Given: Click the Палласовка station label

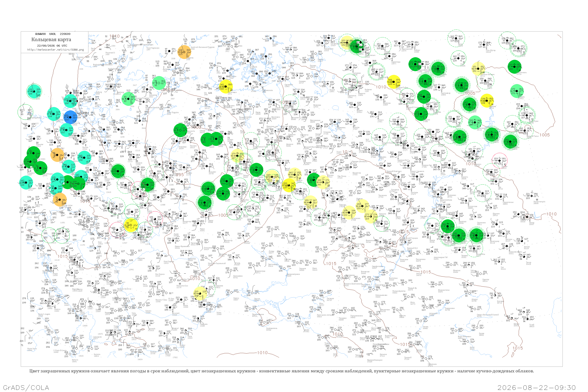Looking at the screenshot, I should [x=420, y=260].
